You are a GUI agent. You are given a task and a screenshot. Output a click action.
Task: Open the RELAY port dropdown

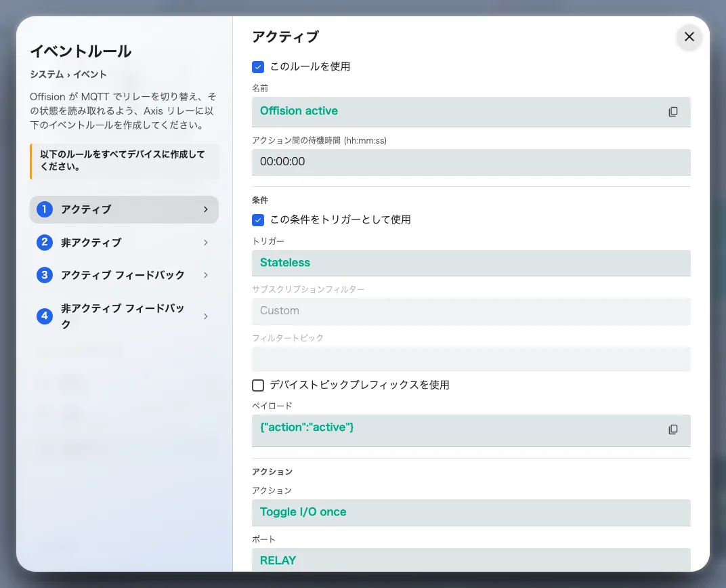471,560
